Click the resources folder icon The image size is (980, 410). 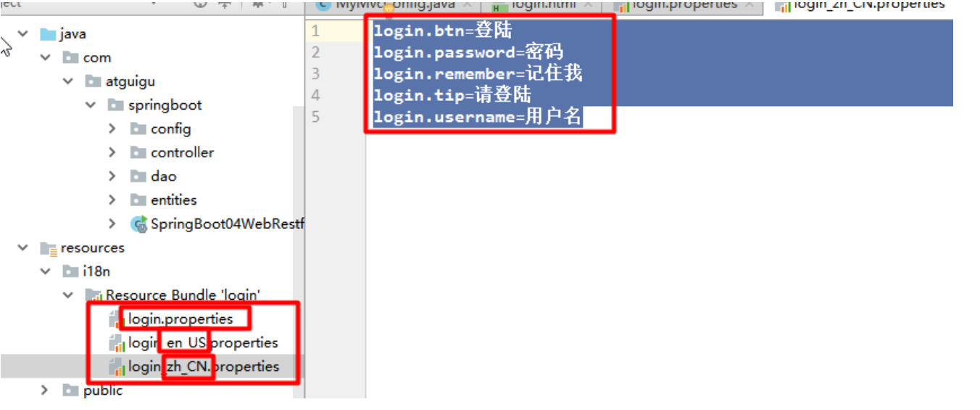pyautogui.click(x=48, y=248)
